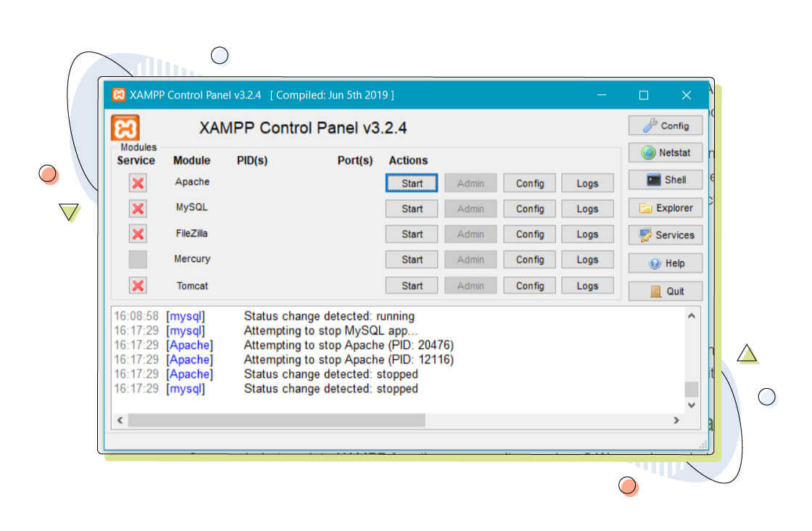Click the log horizontal scroll left arrow
This screenshot has width=812, height=531.
click(x=120, y=420)
